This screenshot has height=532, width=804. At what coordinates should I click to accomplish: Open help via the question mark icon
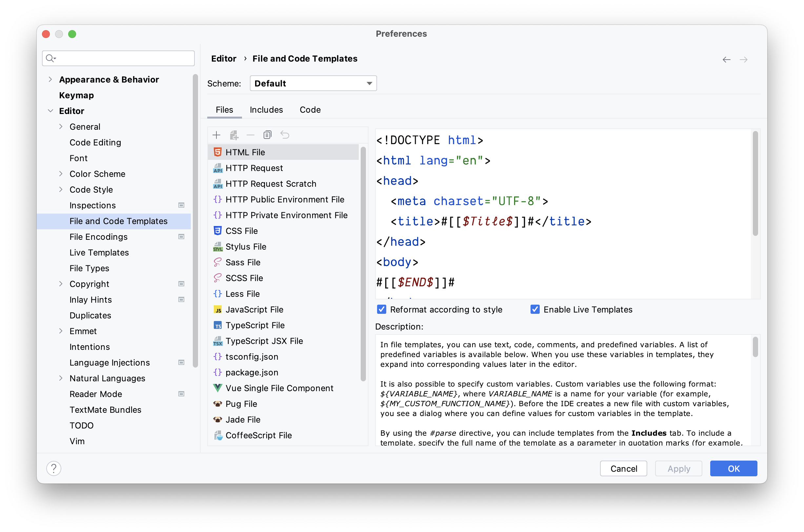tap(54, 468)
